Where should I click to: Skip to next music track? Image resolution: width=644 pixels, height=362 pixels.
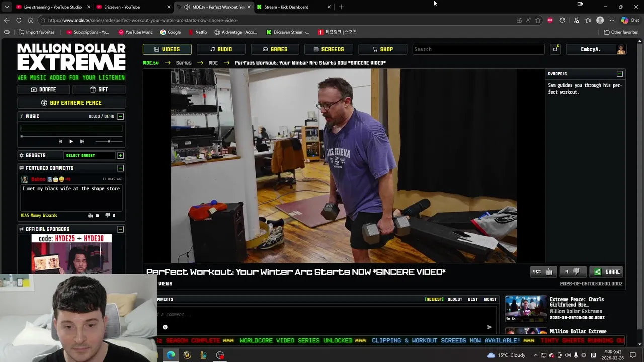tap(82, 142)
